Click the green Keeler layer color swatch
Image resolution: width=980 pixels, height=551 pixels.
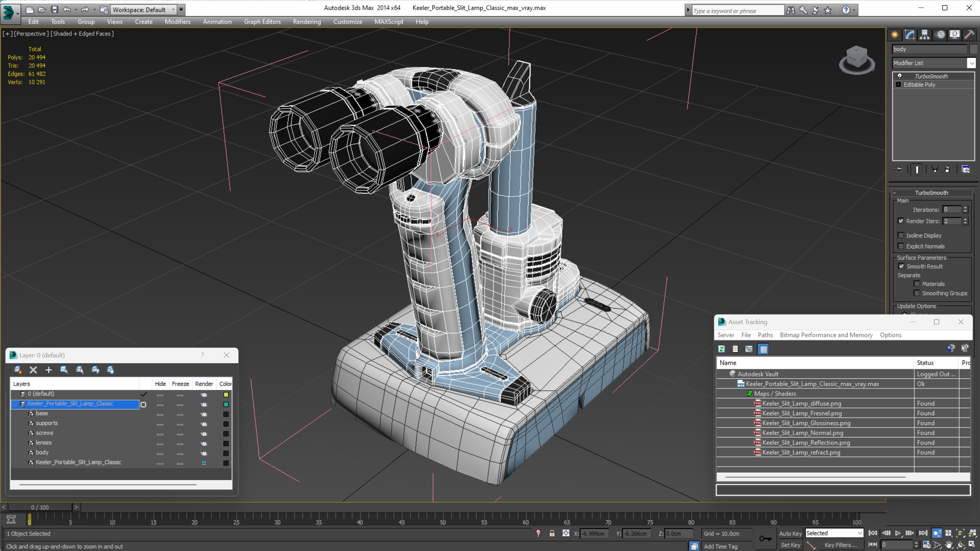click(226, 404)
